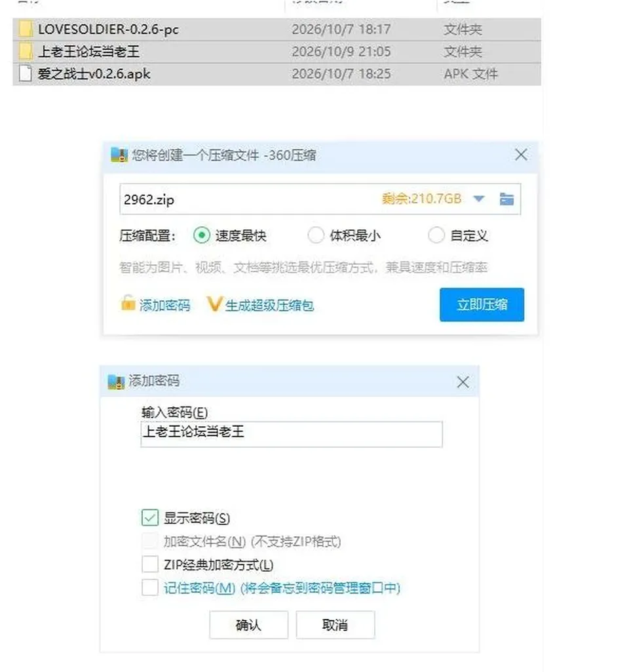Enable ZIP经典加密方式(L) checkbox
Image resolution: width=629 pixels, height=672 pixels.
pos(150,564)
